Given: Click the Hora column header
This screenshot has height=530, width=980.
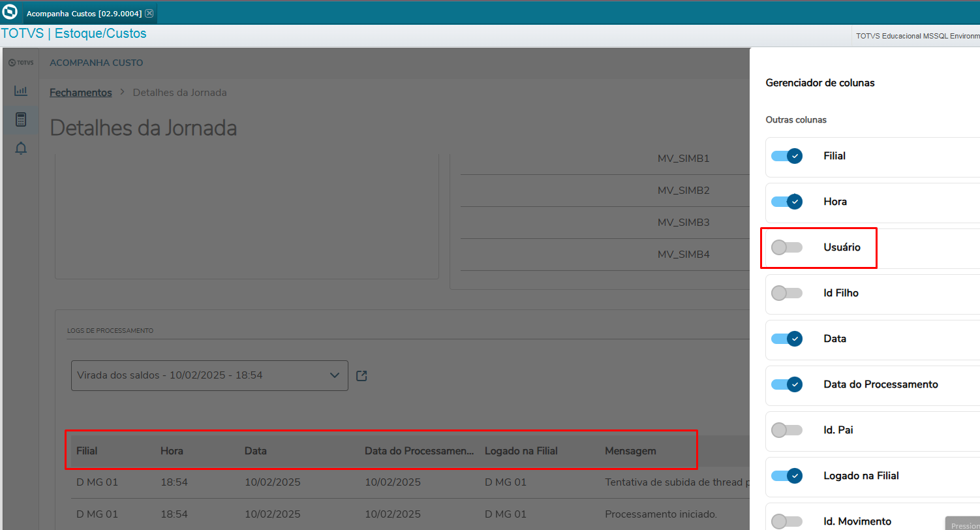Looking at the screenshot, I should tap(172, 451).
